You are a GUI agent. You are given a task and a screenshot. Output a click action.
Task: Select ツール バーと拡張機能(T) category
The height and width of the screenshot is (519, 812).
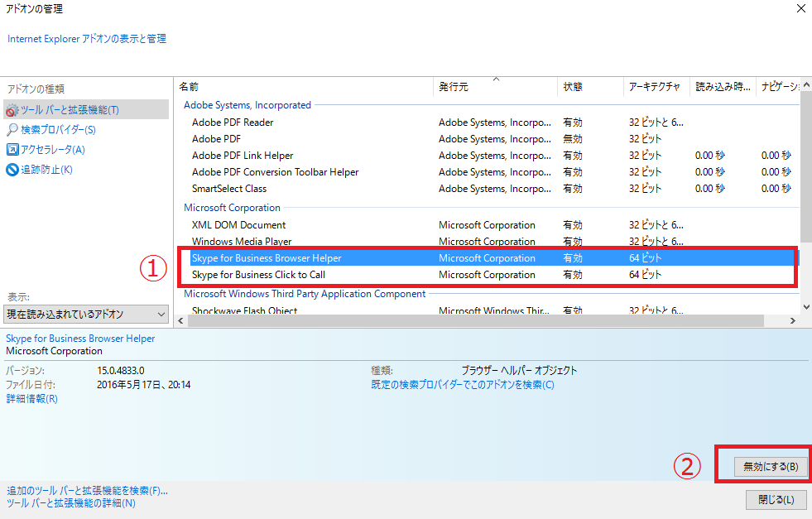(x=86, y=110)
